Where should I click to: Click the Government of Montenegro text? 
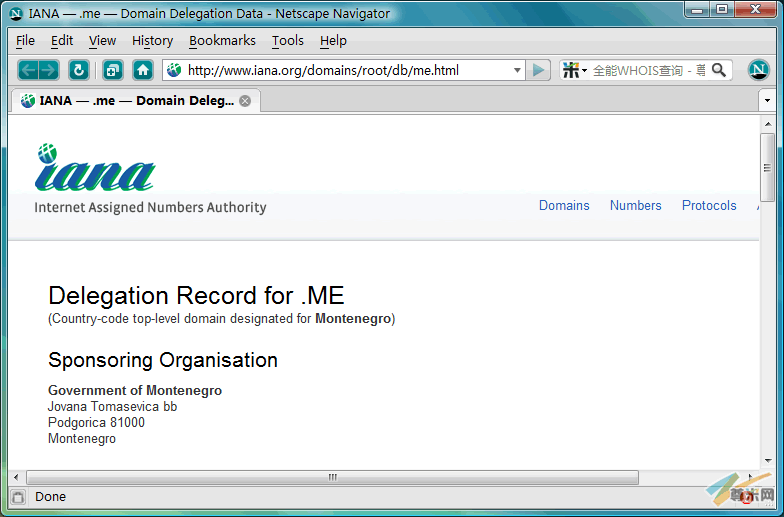[135, 390]
